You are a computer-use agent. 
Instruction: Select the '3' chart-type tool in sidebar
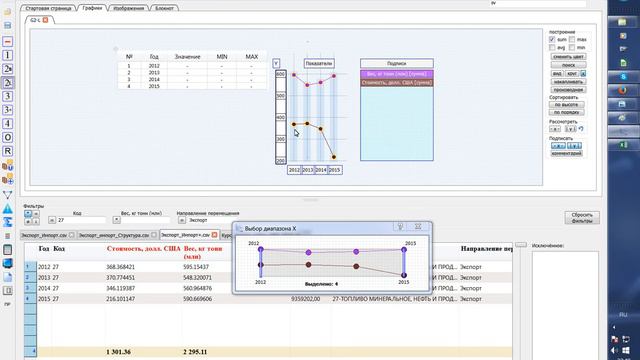coord(7,96)
